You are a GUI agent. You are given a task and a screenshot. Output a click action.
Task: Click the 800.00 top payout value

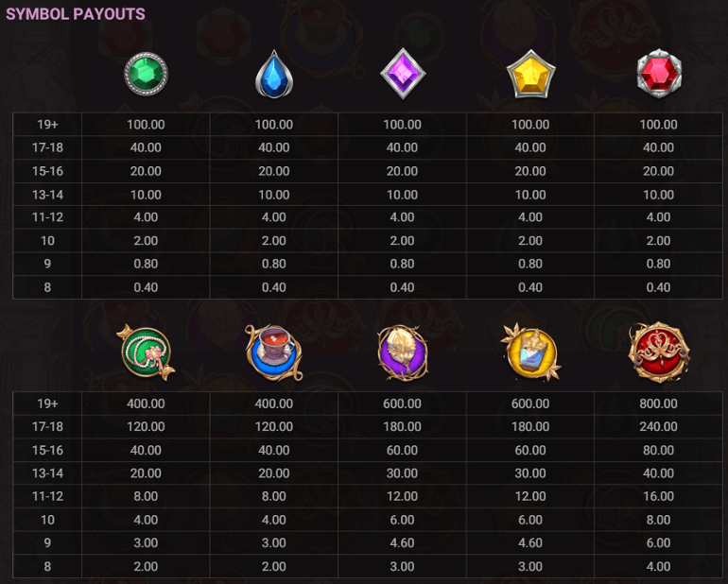[658, 404]
